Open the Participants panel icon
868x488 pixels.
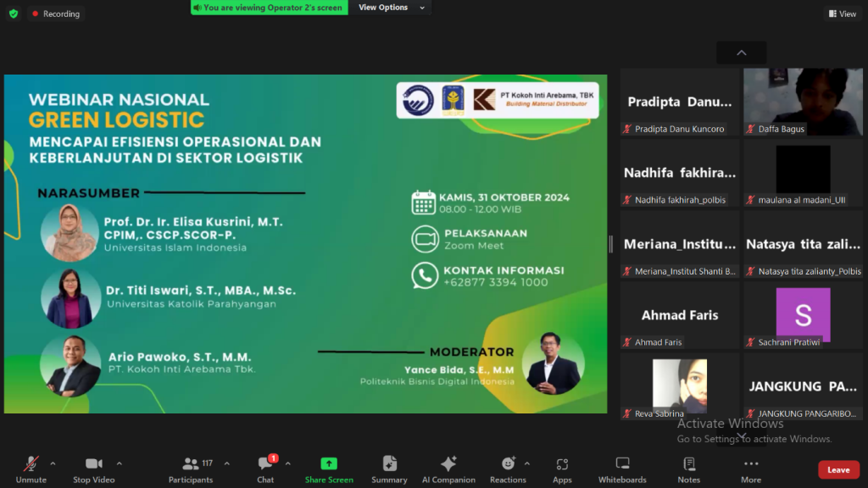coord(191,464)
